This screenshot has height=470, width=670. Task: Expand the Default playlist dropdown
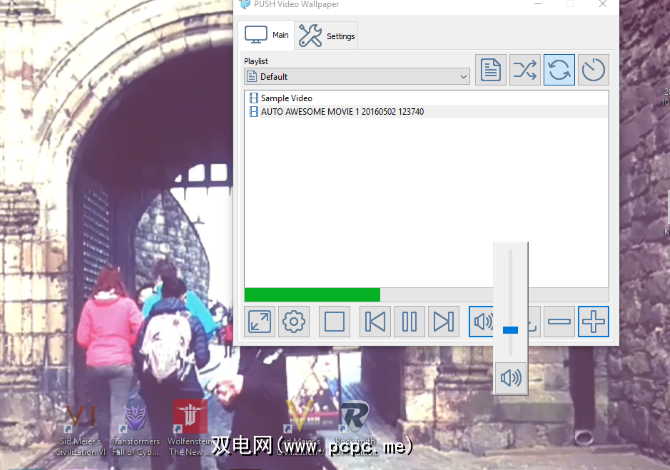[357, 77]
